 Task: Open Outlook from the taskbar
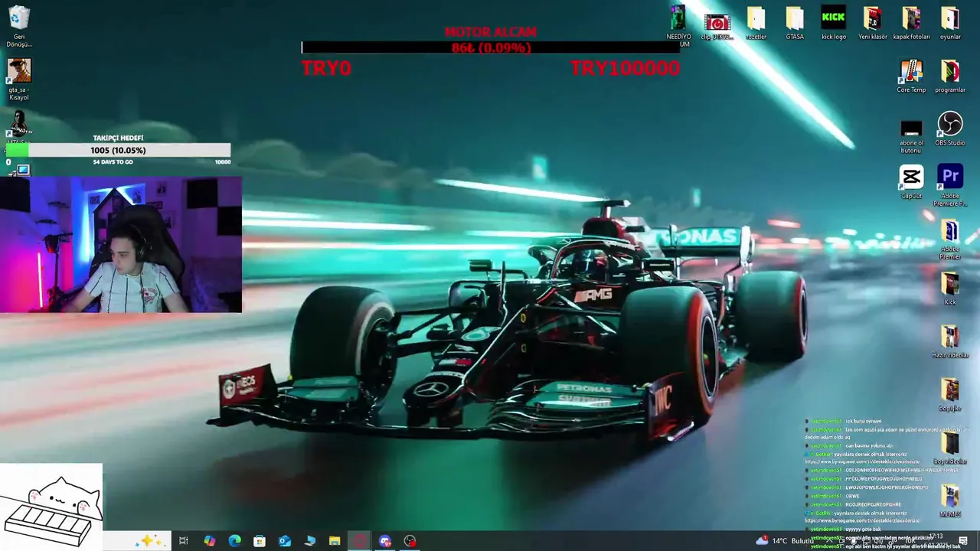coord(285,541)
